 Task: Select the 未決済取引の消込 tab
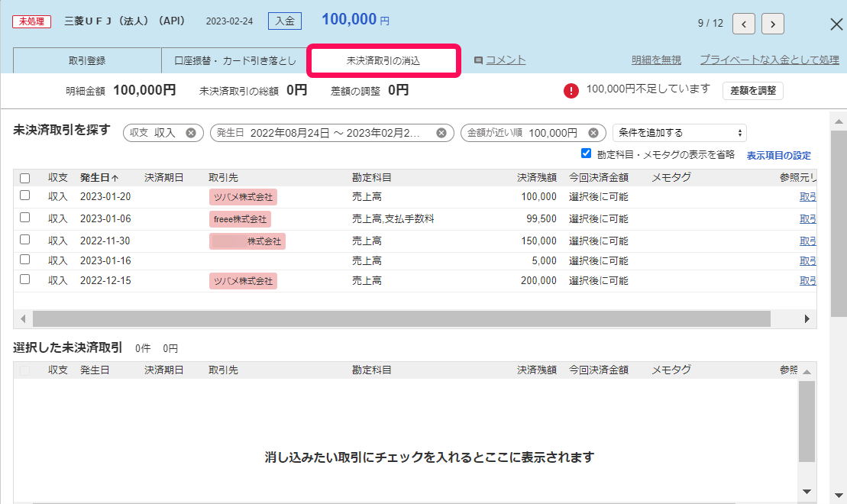click(x=383, y=60)
